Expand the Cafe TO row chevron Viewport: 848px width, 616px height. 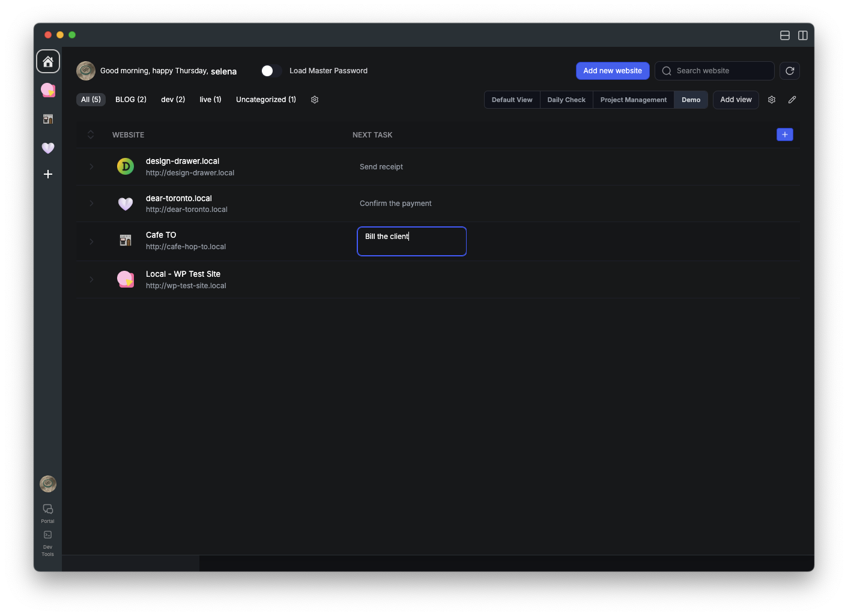pos(91,241)
